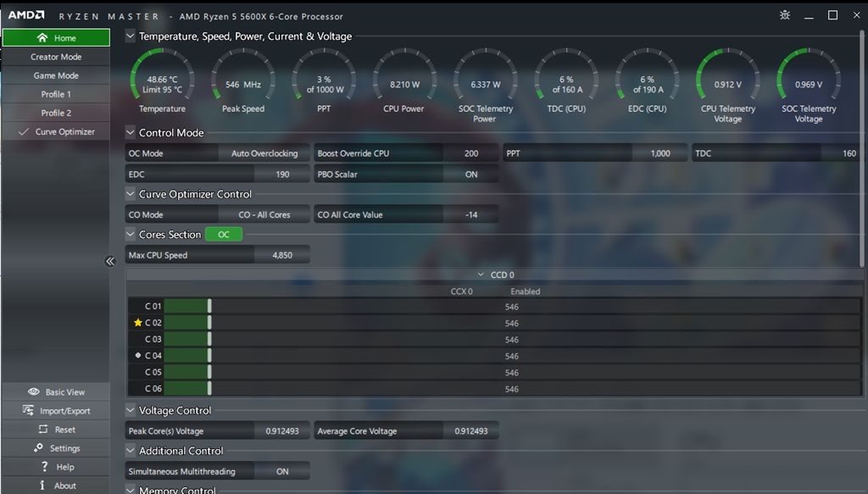868x494 pixels.
Task: Open the Settings page
Action: pos(56,448)
